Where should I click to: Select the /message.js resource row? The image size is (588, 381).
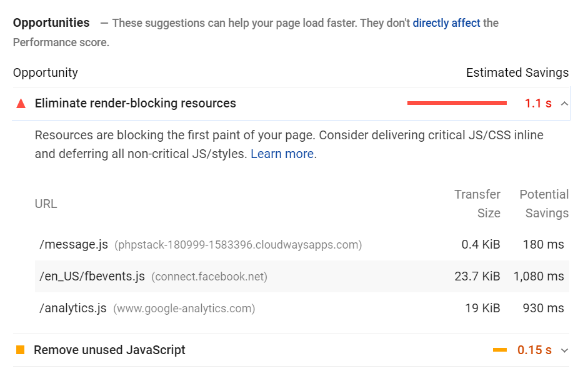click(x=73, y=244)
